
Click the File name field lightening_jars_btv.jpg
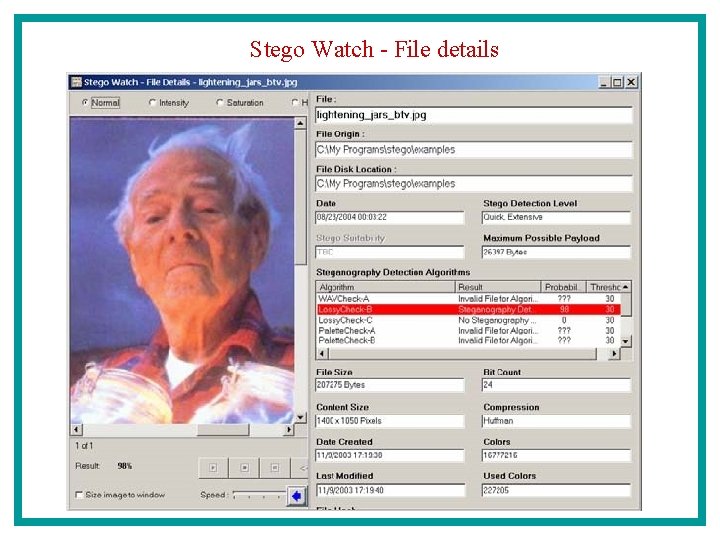click(x=474, y=115)
